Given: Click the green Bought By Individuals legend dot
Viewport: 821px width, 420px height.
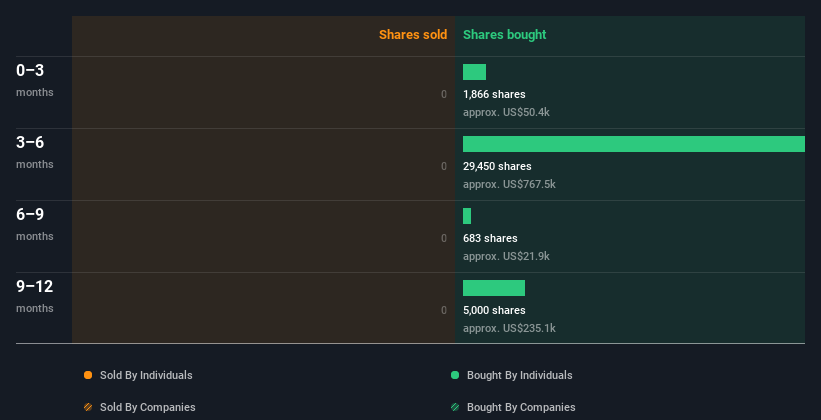Looking at the screenshot, I should tap(455, 375).
